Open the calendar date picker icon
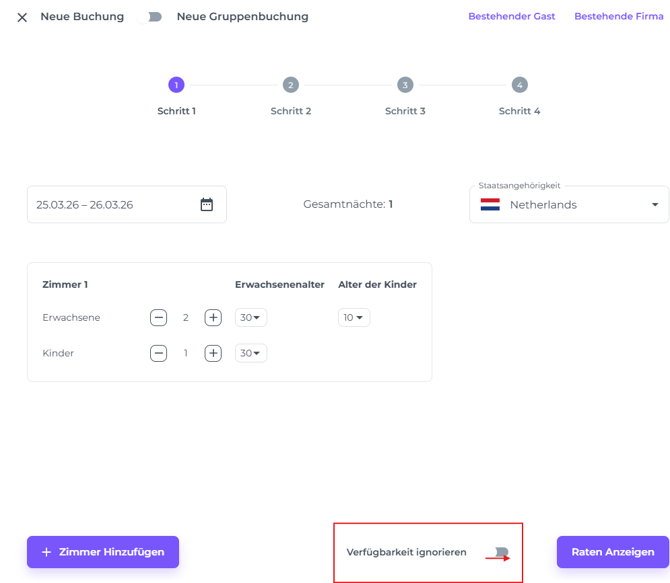This screenshot has width=670, height=583. 207,205
